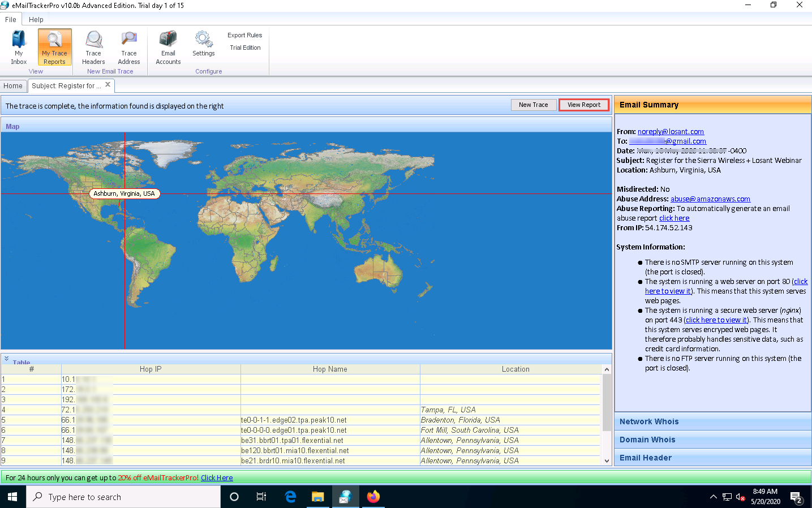Screen dimensions: 812x508
Task: Open the noreply@losant.com sender link
Action: tap(671, 132)
